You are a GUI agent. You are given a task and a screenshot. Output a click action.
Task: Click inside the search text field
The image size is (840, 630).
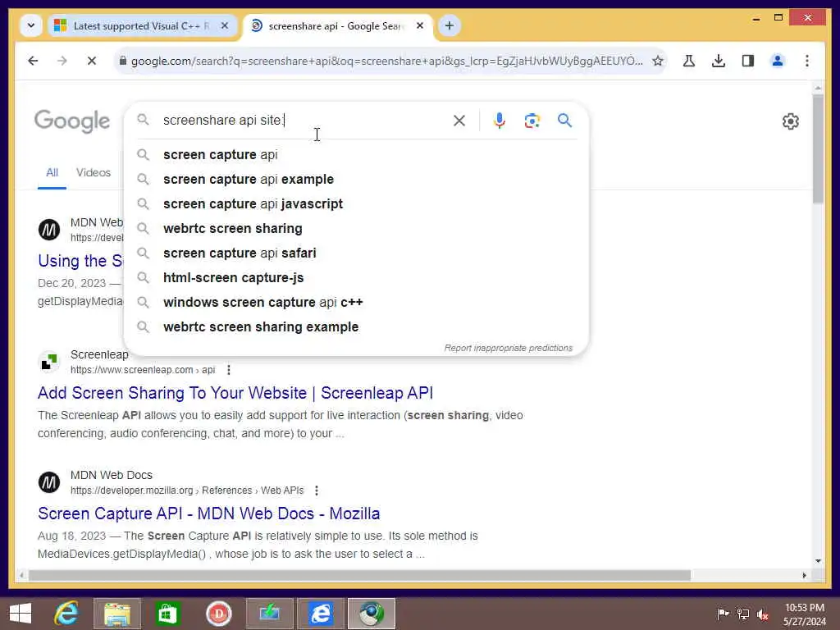pyautogui.click(x=303, y=121)
